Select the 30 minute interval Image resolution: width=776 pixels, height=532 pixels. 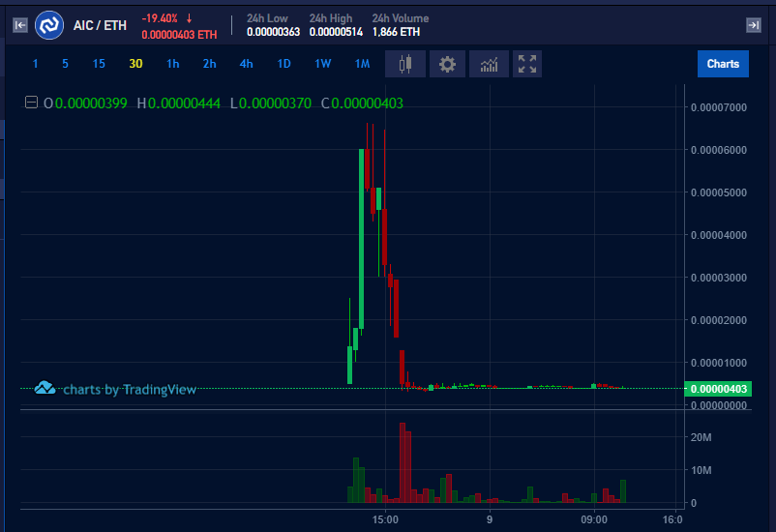(x=136, y=65)
